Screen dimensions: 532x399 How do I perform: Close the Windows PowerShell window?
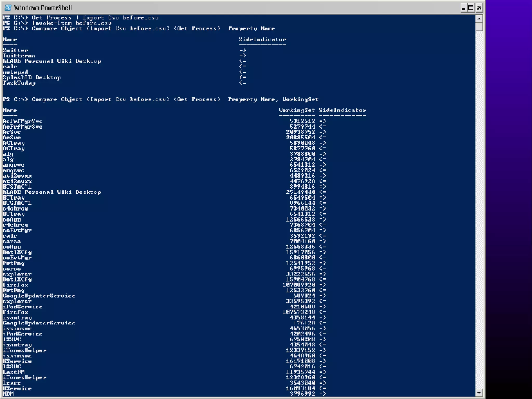point(479,8)
